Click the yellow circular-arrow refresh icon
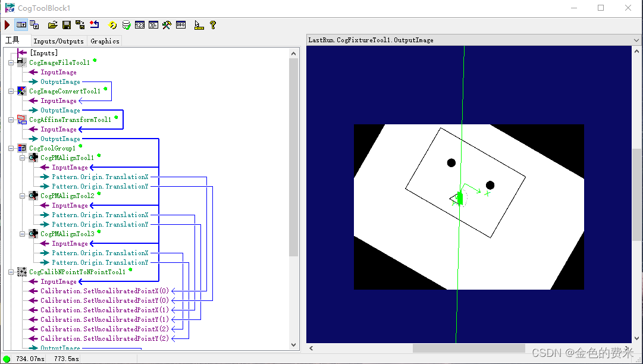The height and width of the screenshot is (364, 643). pyautogui.click(x=112, y=26)
